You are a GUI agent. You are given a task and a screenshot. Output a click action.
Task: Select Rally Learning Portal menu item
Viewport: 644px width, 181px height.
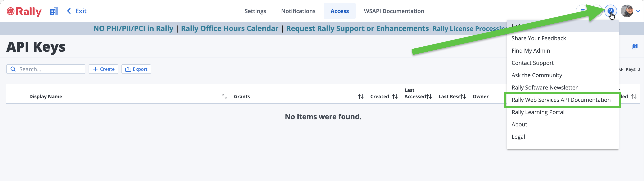pyautogui.click(x=563, y=112)
